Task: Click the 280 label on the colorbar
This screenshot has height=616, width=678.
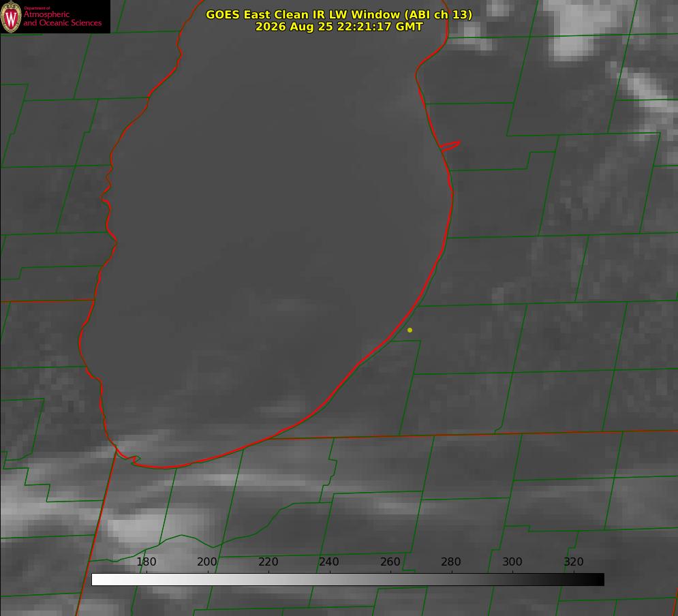Action: pyautogui.click(x=451, y=561)
